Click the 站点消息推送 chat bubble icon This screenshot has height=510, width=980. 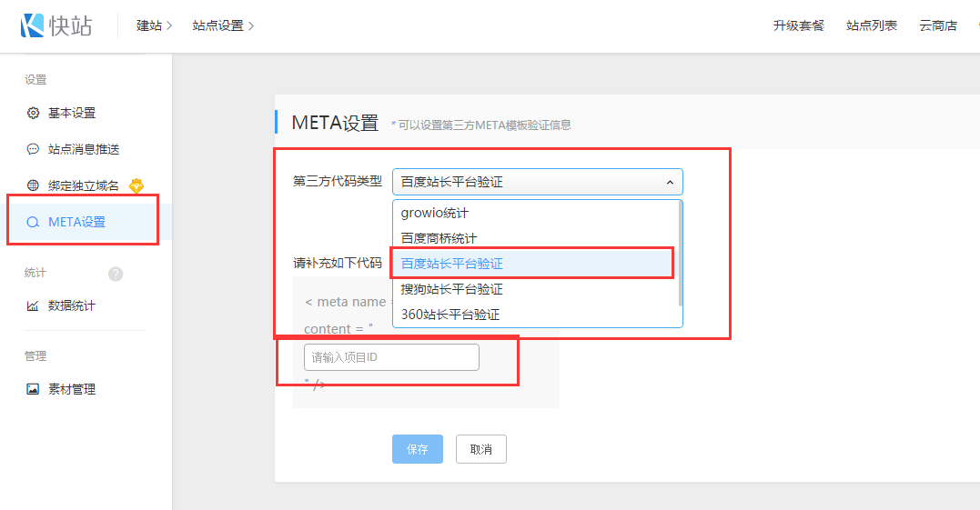(33, 149)
